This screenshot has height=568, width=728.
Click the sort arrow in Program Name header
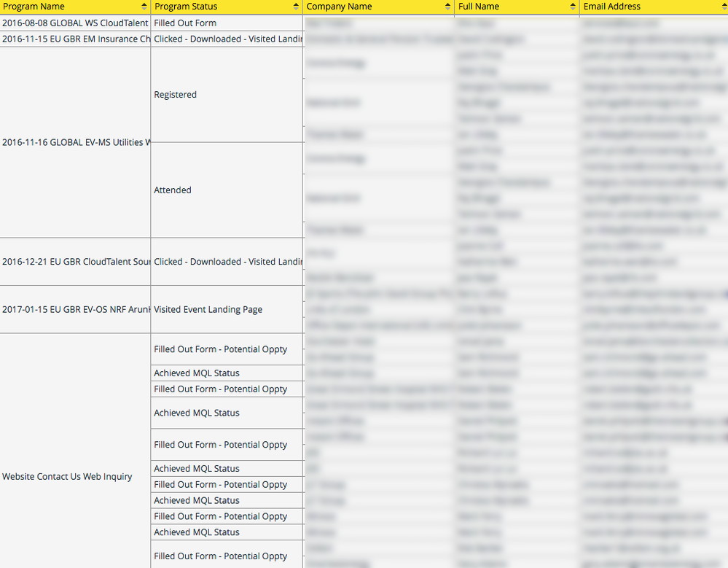(x=145, y=7)
